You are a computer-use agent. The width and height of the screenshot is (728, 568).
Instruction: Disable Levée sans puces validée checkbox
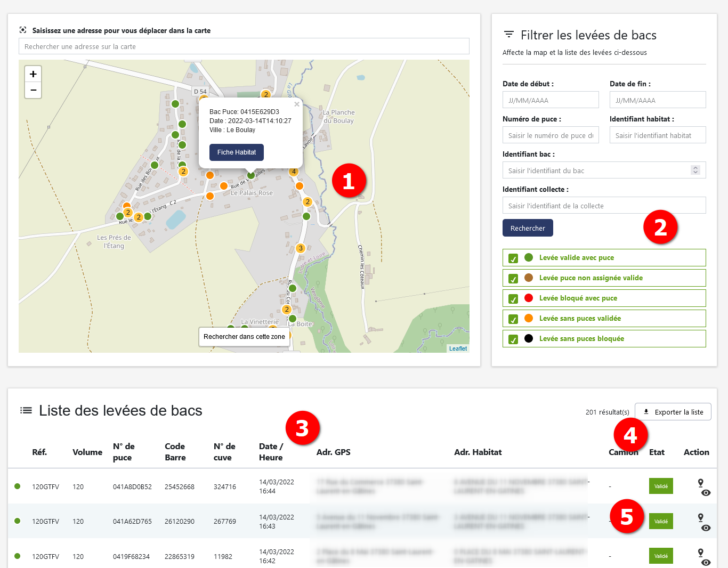click(x=513, y=319)
